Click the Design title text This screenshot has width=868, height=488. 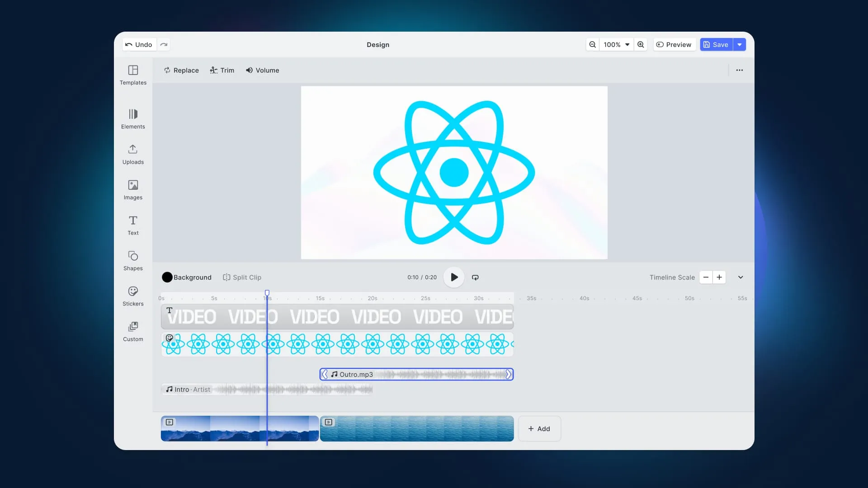point(378,45)
